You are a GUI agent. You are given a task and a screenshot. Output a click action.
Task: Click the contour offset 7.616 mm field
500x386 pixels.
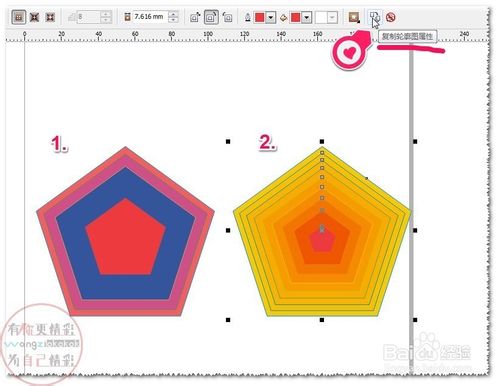pos(150,17)
